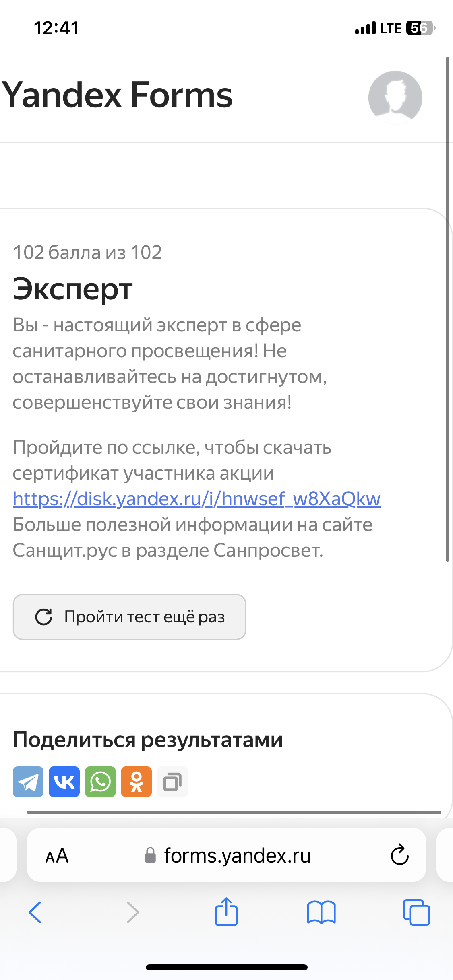Viewport: 453px width, 980px height.
Task: Open the user profile avatar
Action: pos(395,98)
